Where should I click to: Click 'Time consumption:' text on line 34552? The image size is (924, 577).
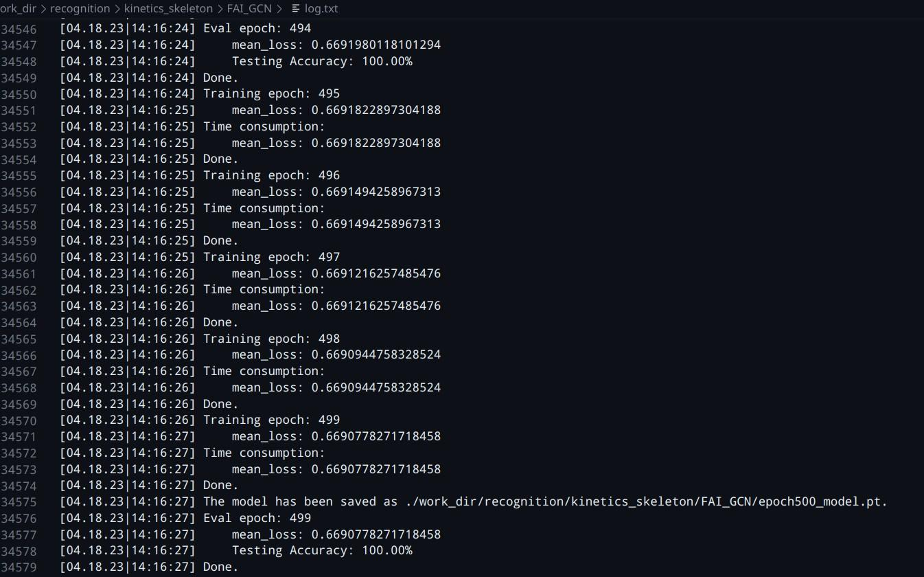(x=264, y=126)
